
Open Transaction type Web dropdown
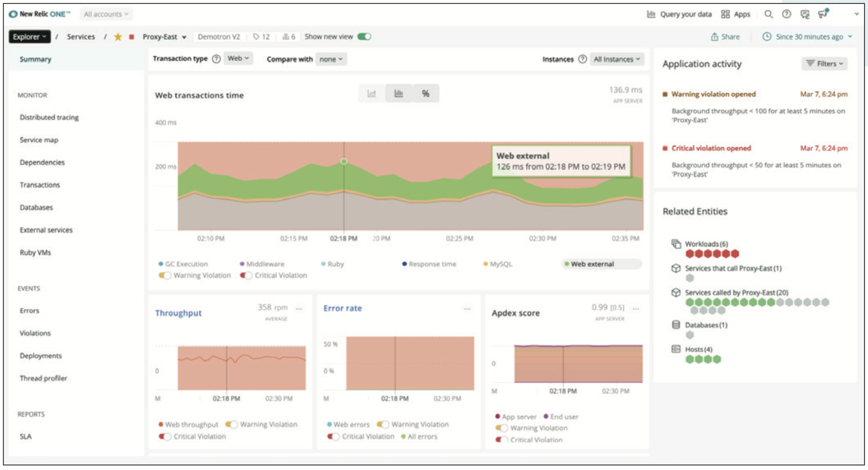pyautogui.click(x=238, y=59)
